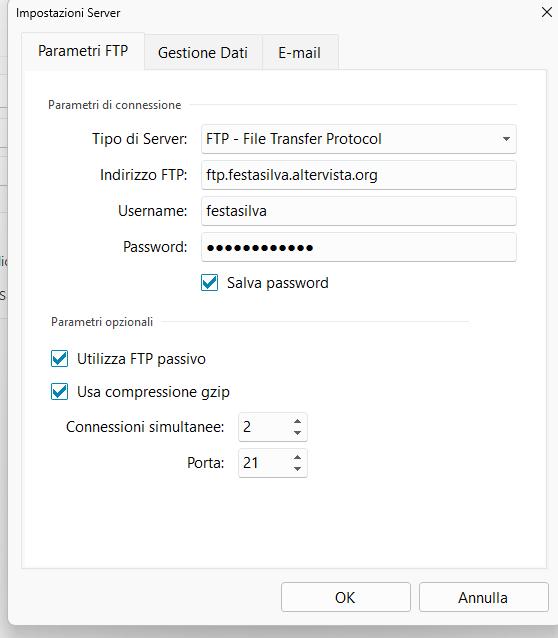Open the FTP - File Transfer Protocol combo box
Screen dimensions: 558x638
pos(359,139)
